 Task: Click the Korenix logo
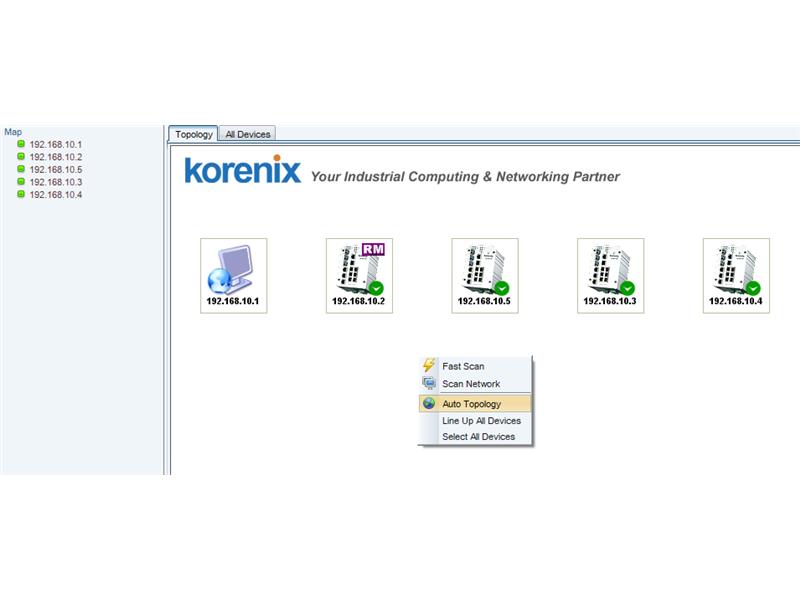click(x=242, y=169)
